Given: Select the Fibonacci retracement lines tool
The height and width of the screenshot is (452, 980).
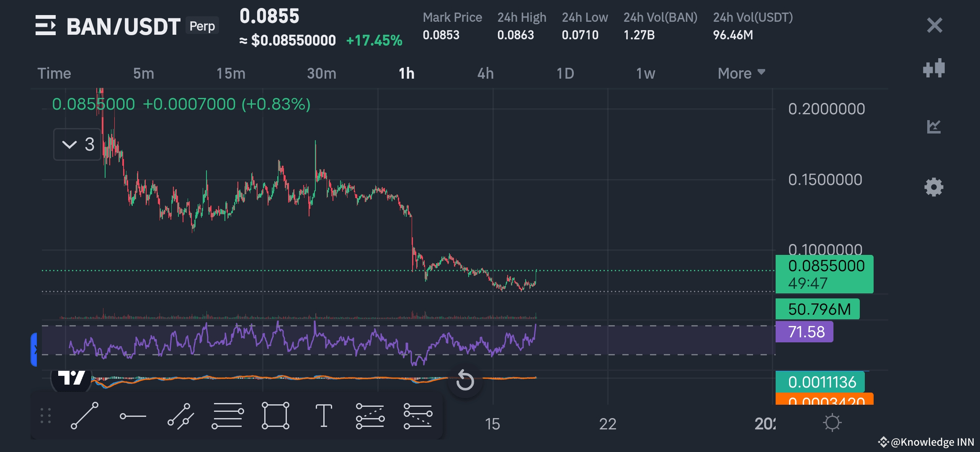Looking at the screenshot, I should [x=227, y=416].
